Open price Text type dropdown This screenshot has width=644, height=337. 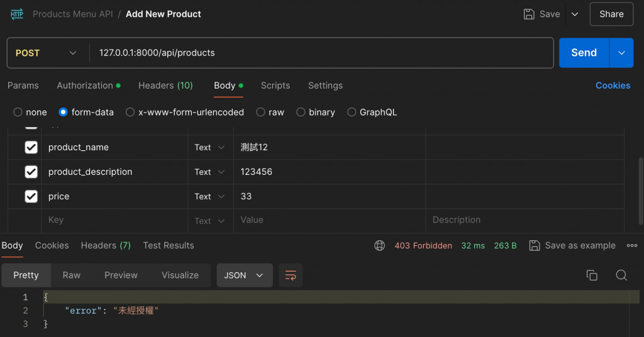click(x=209, y=196)
